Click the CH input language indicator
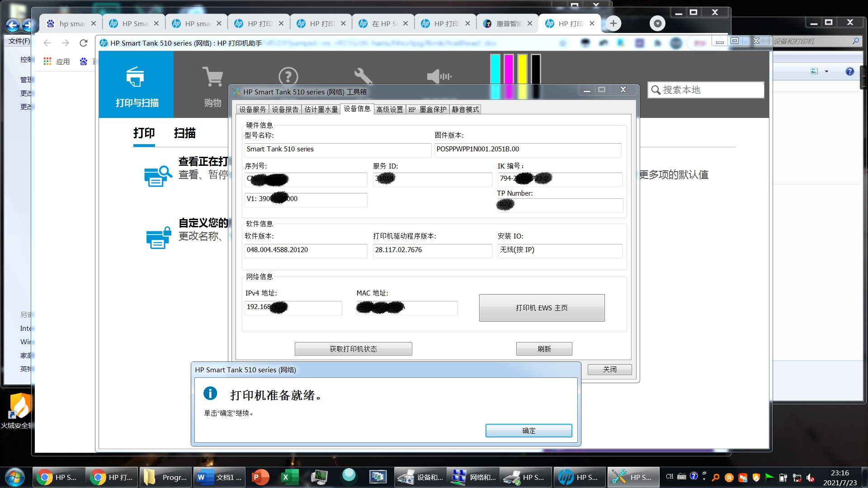868x488 pixels. (670, 476)
